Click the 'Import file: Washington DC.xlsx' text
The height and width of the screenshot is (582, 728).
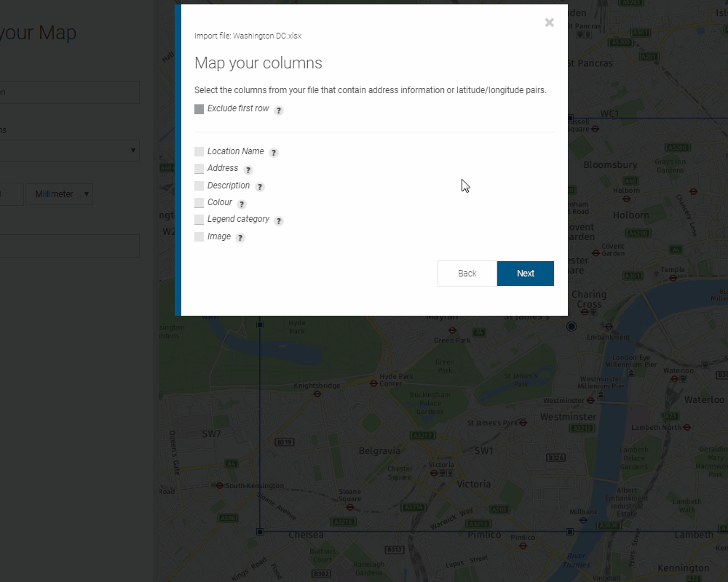(x=248, y=36)
